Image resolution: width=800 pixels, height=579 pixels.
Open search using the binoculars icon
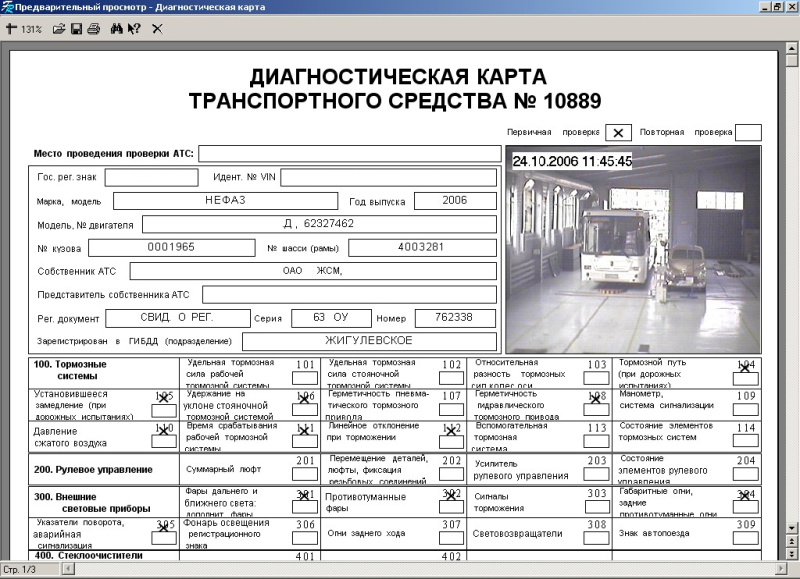(x=118, y=30)
